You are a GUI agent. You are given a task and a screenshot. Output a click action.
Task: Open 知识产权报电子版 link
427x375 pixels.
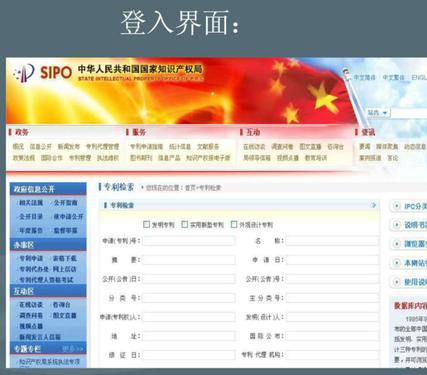pyautogui.click(x=208, y=158)
